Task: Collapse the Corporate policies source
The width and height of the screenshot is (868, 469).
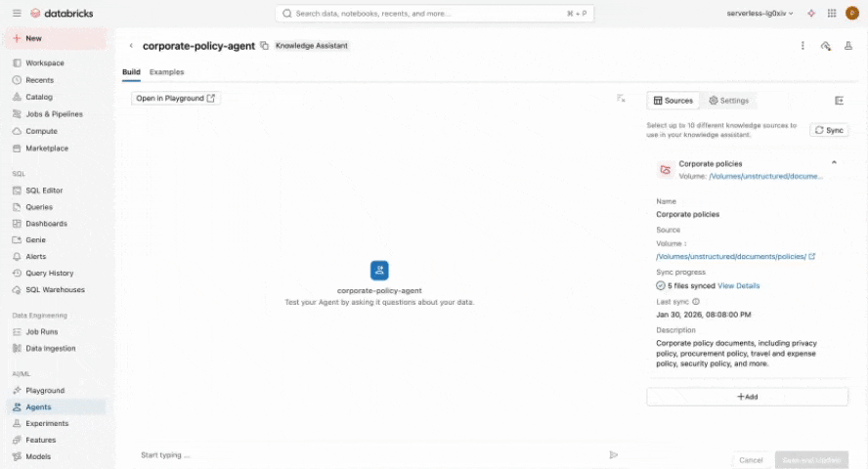Action: (834, 162)
